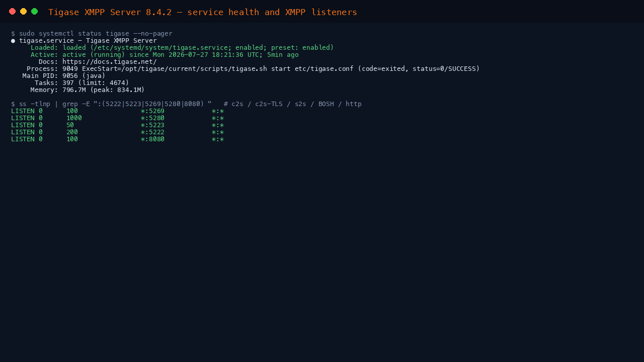Open the https://docs.tigase.net/ docs URL

(x=110, y=62)
